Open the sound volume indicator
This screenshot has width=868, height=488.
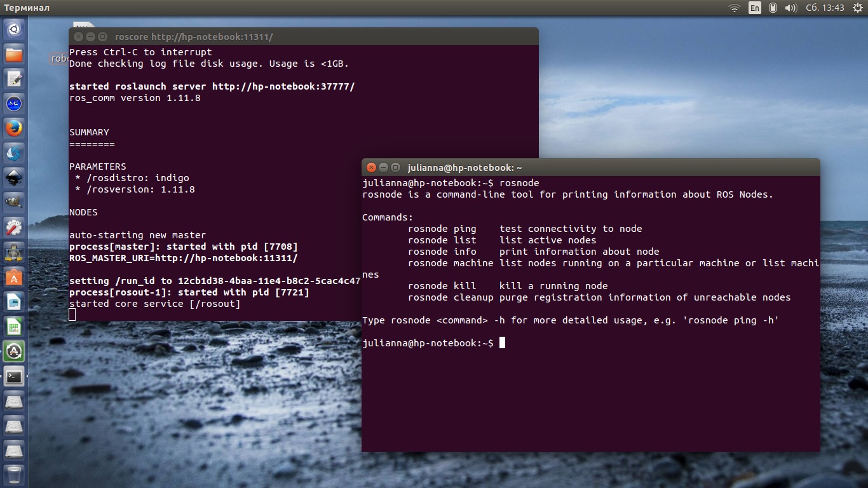click(x=790, y=8)
